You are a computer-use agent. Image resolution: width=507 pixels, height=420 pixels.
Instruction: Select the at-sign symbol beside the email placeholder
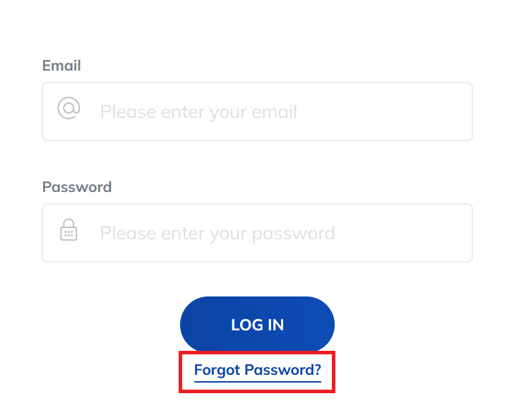coord(68,108)
